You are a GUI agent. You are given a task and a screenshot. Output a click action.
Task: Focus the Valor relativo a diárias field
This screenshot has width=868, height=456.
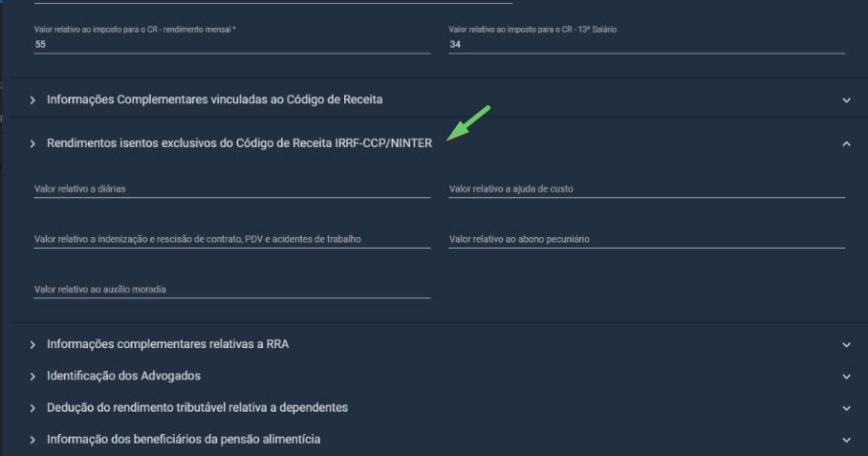232,188
